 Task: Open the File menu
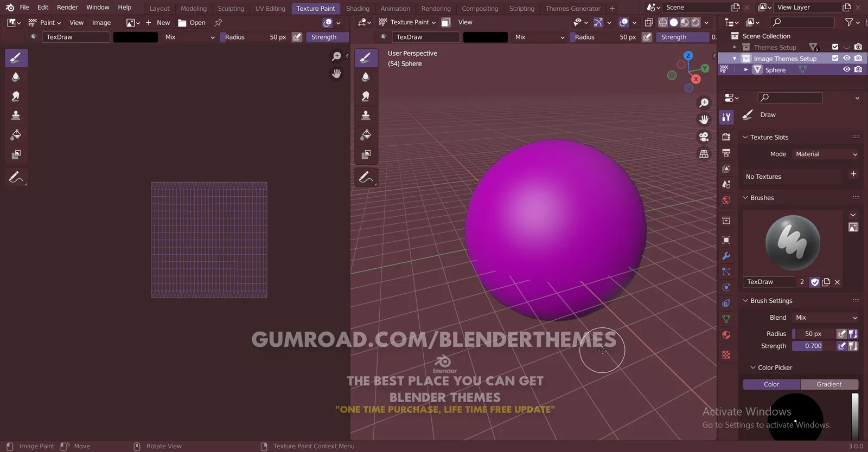coord(24,7)
